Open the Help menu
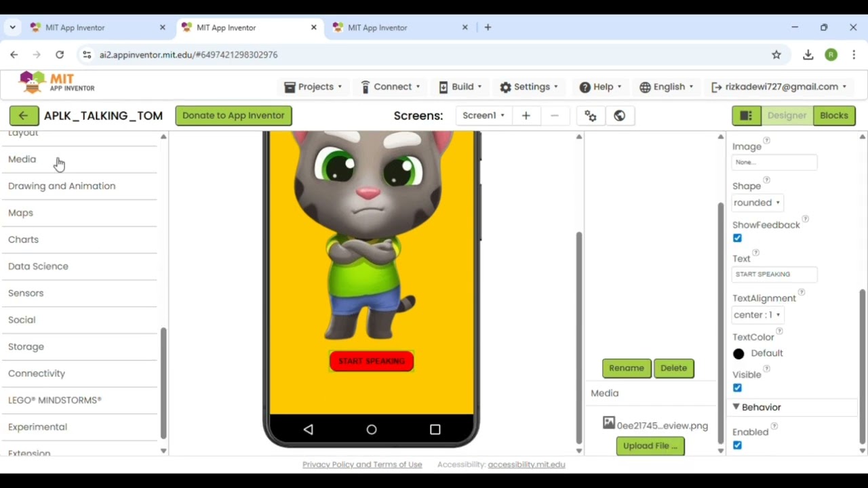868x488 pixels. 600,87
